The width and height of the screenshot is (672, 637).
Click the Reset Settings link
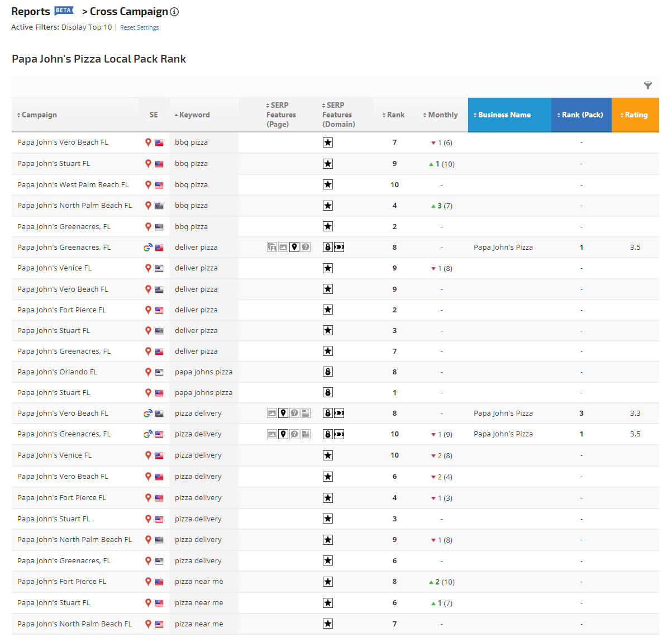(x=139, y=27)
